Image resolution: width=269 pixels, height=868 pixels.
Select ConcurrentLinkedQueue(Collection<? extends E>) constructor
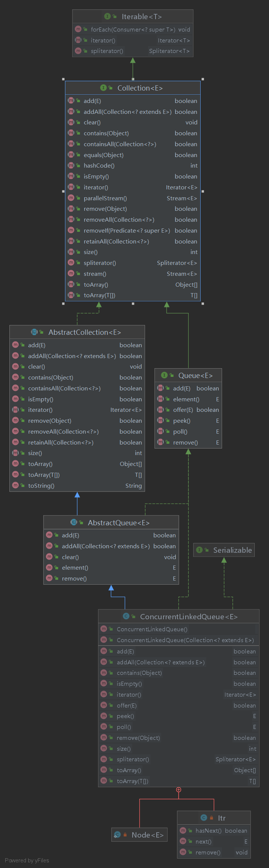(179, 640)
